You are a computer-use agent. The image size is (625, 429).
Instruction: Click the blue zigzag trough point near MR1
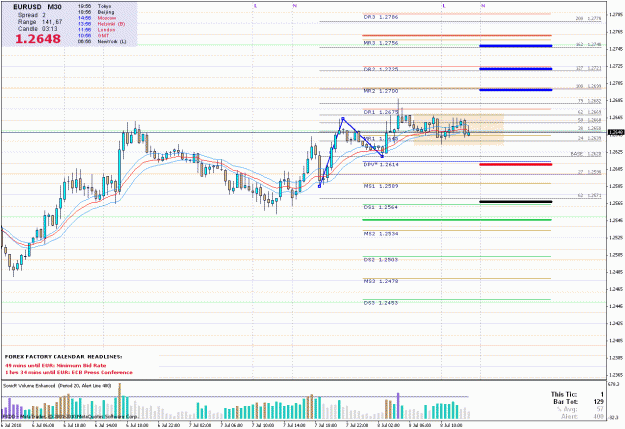click(382, 156)
